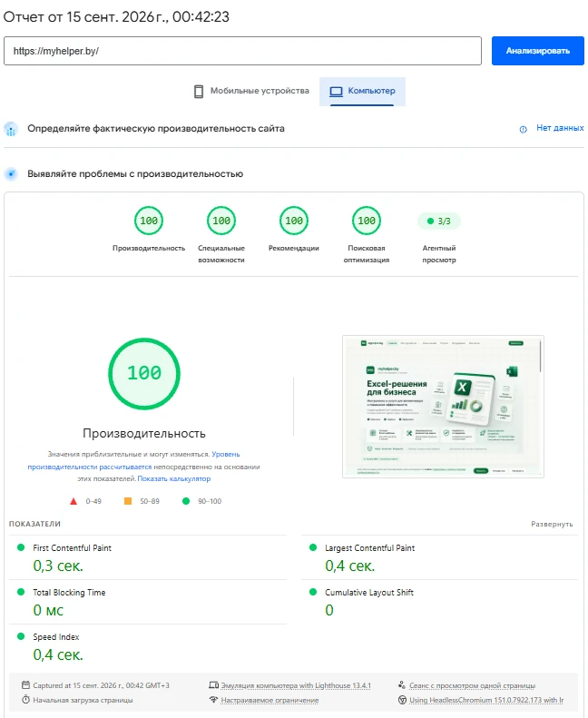The height and width of the screenshot is (718, 588).
Task: Click the 0,4 сек. value under Speed Index
Action: 58,654
